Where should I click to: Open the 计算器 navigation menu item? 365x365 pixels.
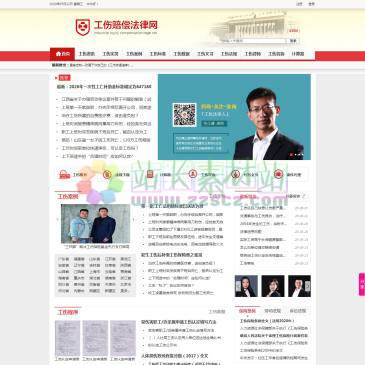[298, 54]
